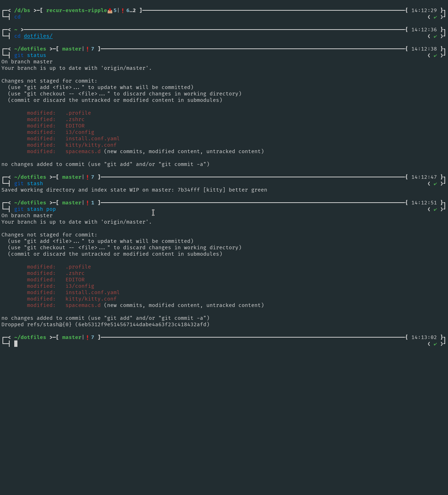
Task: Click the dropped stash hash 6eb5312f9e...
Action: point(142,324)
